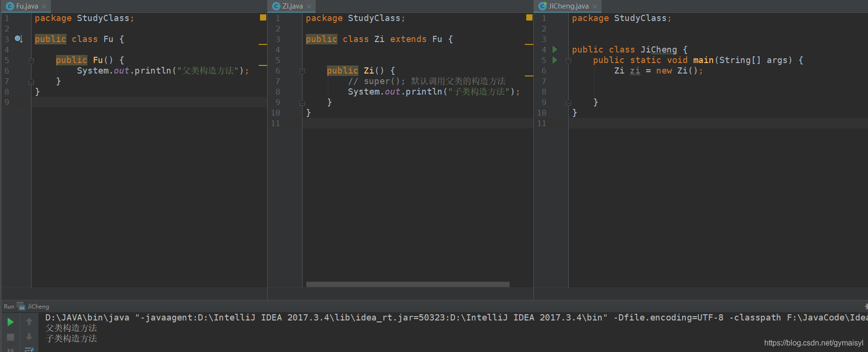Switch to the Zi.java editor tab
The image size is (868, 352).
(x=293, y=6)
